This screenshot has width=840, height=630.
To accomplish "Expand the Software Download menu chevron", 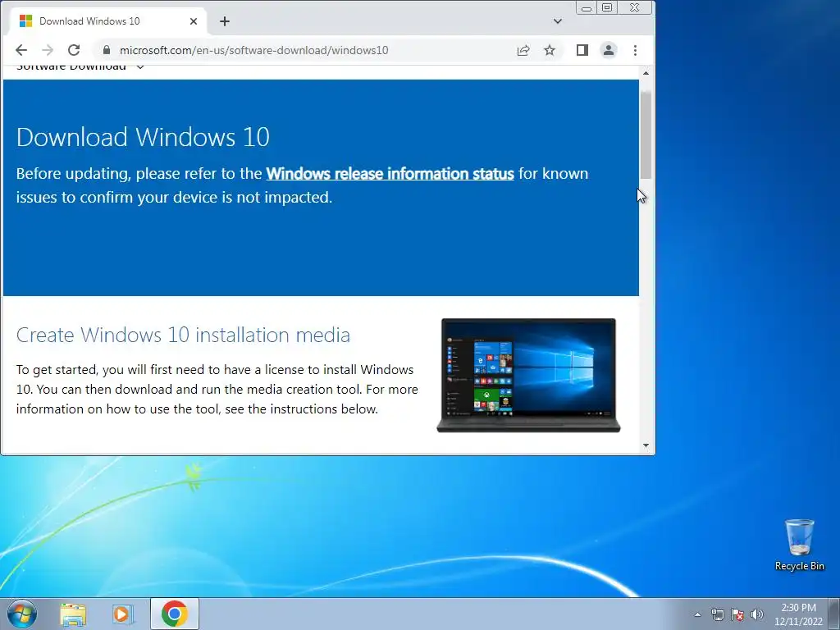I will click(139, 67).
